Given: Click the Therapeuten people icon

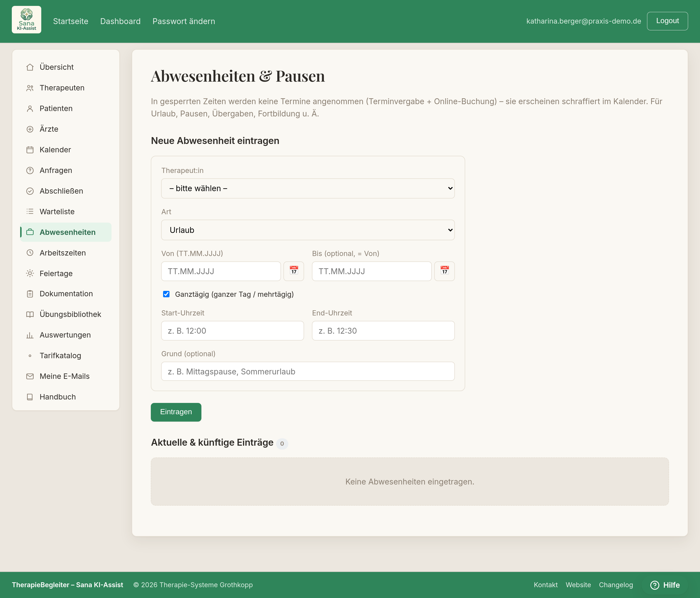Looking at the screenshot, I should click(x=30, y=88).
